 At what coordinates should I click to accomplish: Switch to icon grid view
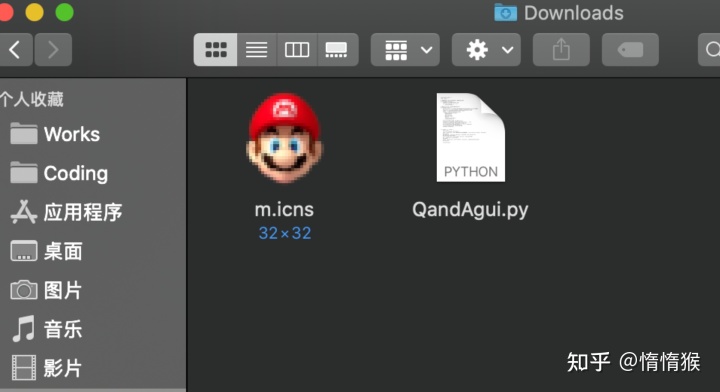215,50
